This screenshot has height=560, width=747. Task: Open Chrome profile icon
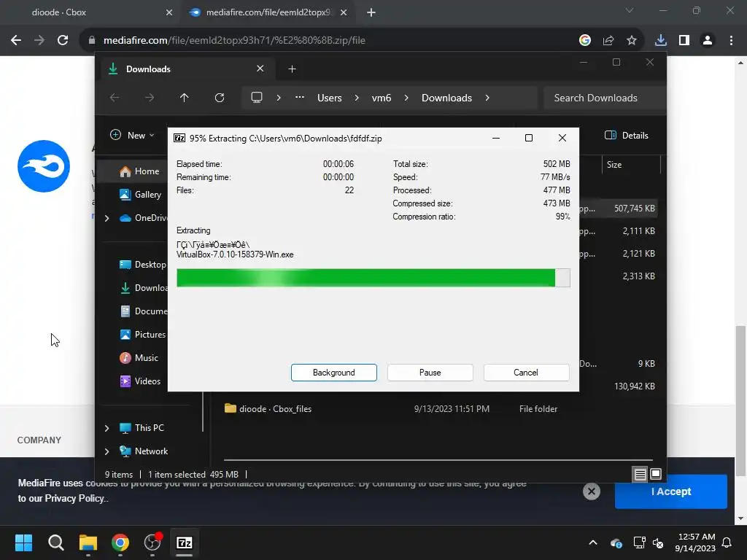click(708, 41)
